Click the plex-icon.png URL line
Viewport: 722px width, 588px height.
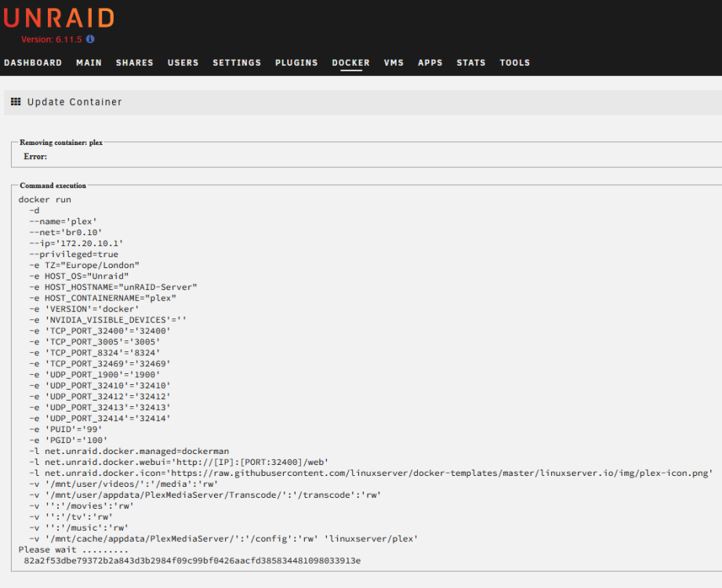tap(371, 474)
